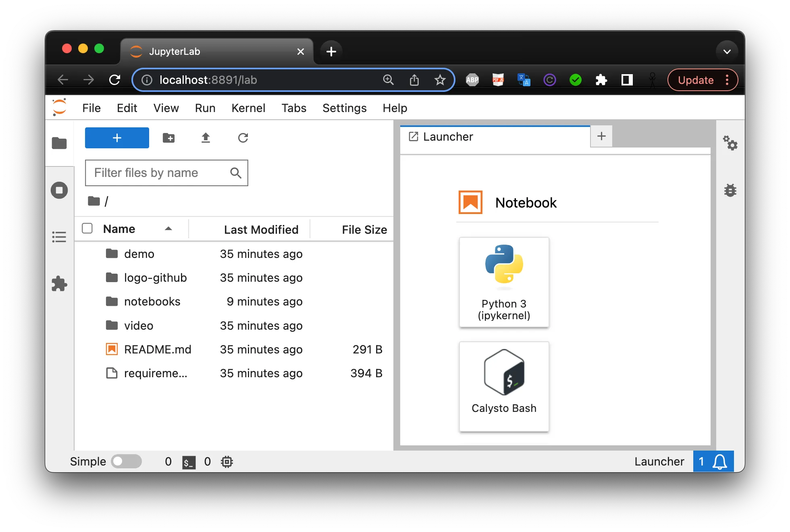Refresh the file browser list

243,138
